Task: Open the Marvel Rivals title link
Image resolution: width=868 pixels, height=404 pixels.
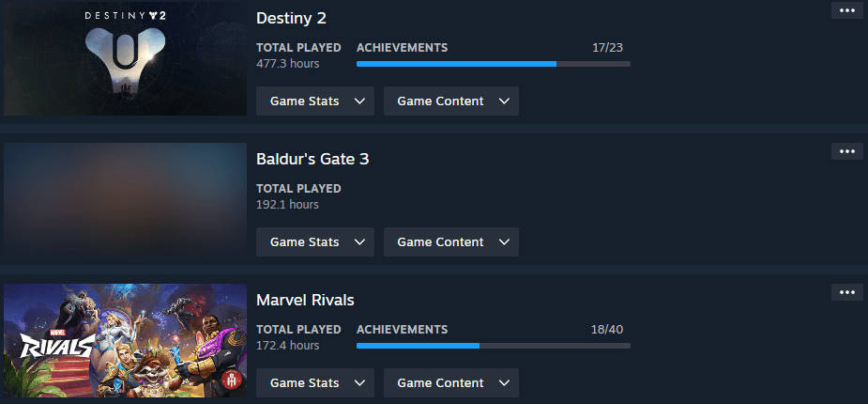Action: pyautogui.click(x=305, y=300)
